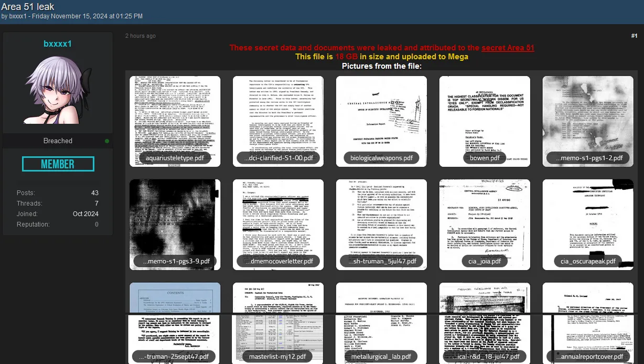Click the bowen.pdf document preview
The width and height of the screenshot is (644, 364).
point(485,121)
